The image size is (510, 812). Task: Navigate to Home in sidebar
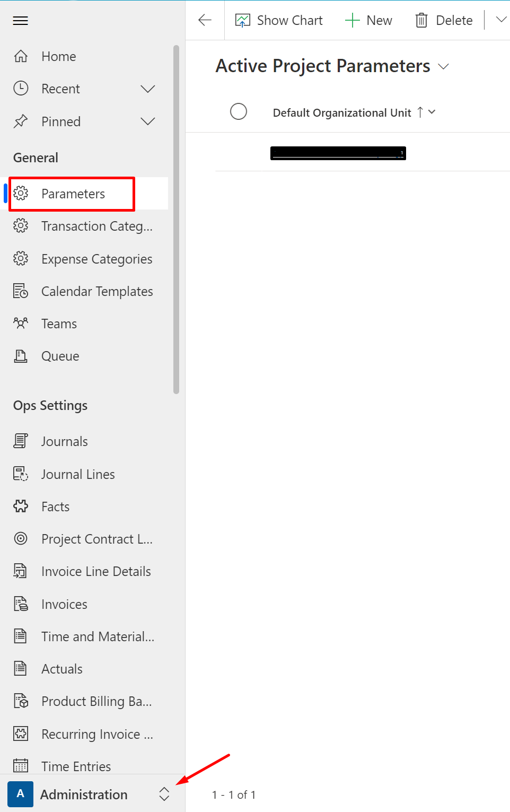click(58, 56)
